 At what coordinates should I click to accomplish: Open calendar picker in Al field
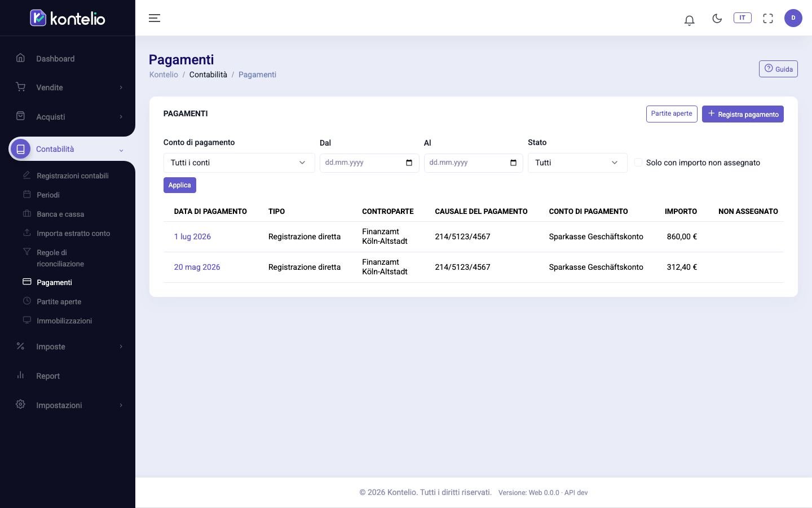pyautogui.click(x=513, y=163)
